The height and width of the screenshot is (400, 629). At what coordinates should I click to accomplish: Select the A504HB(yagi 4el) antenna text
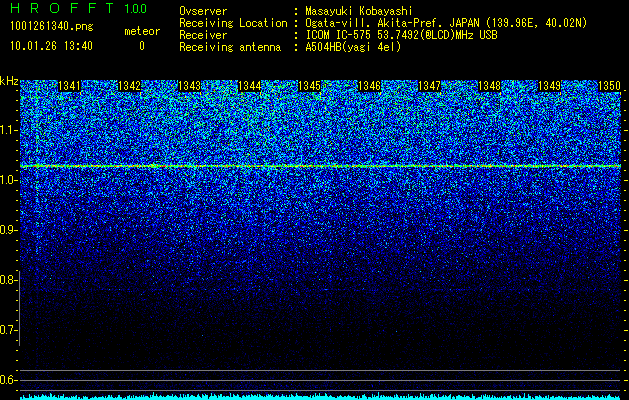click(x=353, y=47)
